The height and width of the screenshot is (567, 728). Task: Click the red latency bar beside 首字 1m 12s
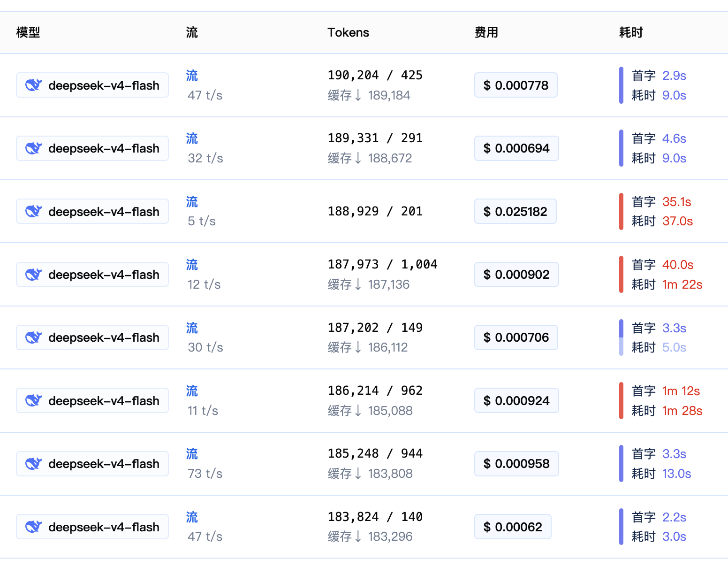621,400
